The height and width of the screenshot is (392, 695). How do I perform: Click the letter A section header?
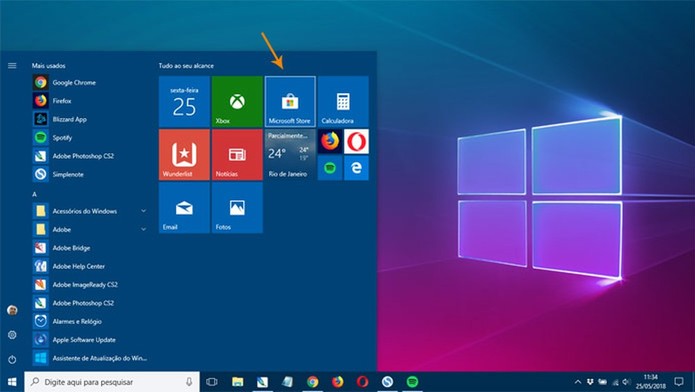coord(35,194)
